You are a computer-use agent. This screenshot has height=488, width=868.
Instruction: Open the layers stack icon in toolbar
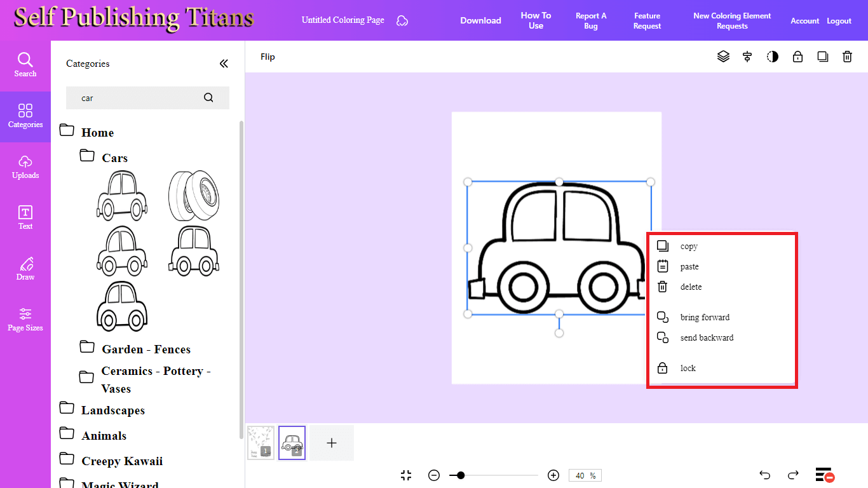[723, 57]
